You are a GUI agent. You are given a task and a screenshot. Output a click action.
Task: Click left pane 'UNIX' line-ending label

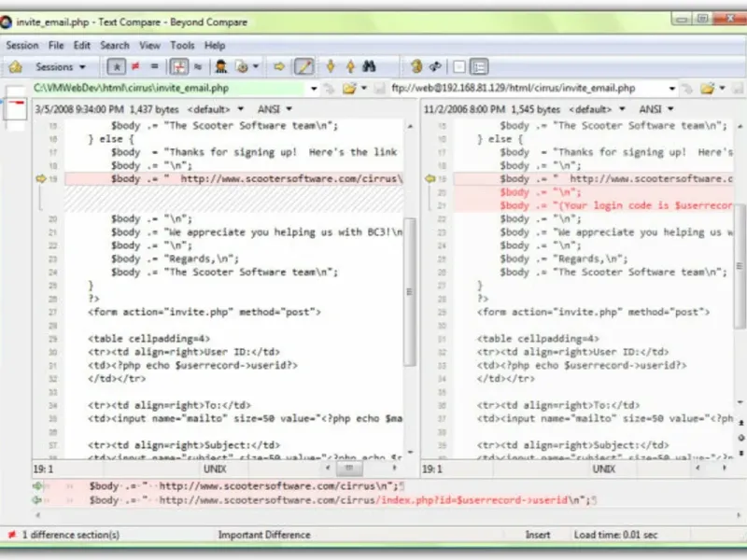point(215,469)
